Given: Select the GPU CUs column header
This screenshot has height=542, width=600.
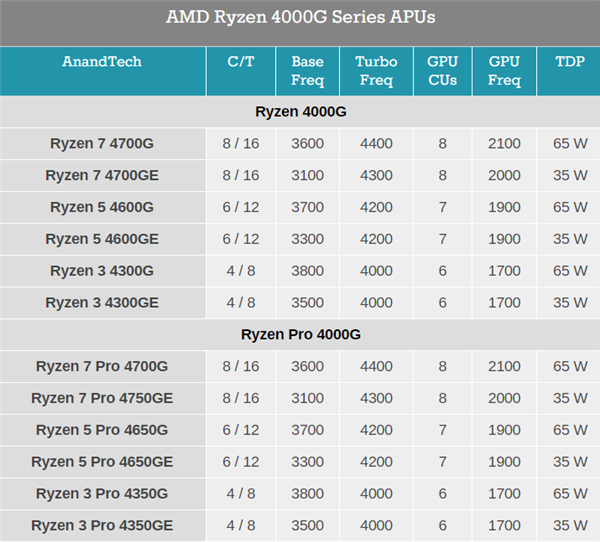Looking at the screenshot, I should (442, 70).
